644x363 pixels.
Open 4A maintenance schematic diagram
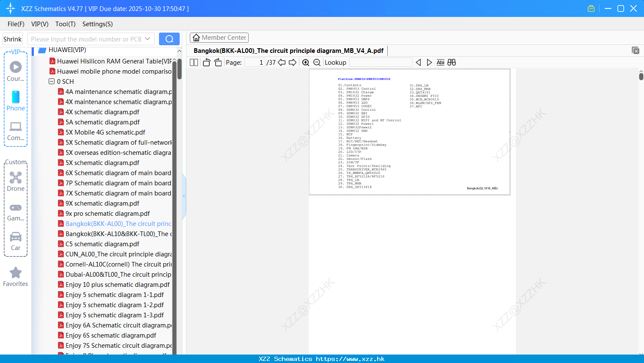118,92
